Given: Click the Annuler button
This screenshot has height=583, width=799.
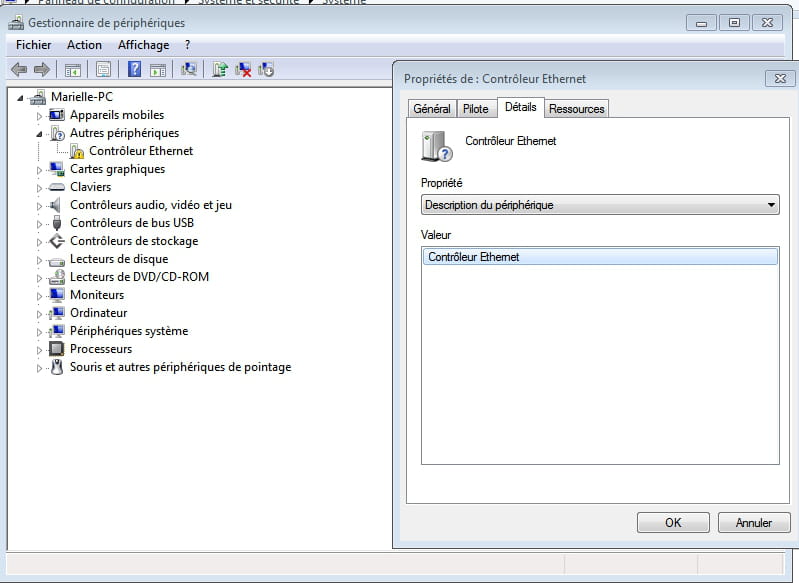Looking at the screenshot, I should (x=753, y=522).
